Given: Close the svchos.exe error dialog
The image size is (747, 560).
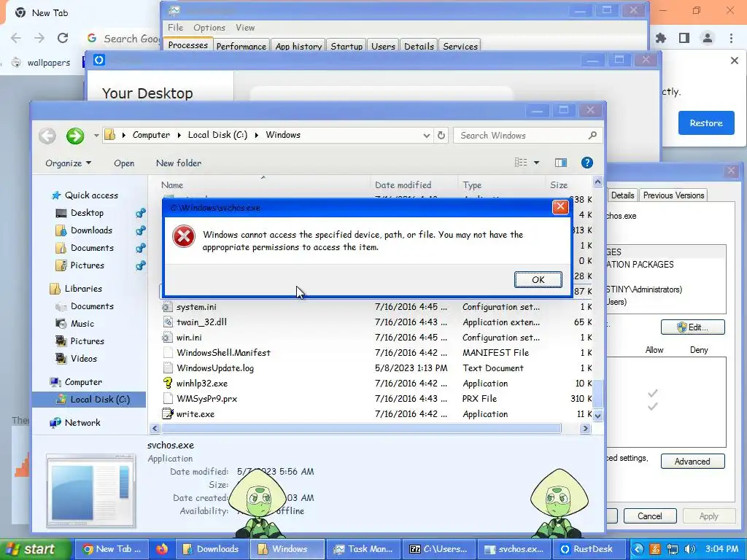Looking at the screenshot, I should coord(560,206).
